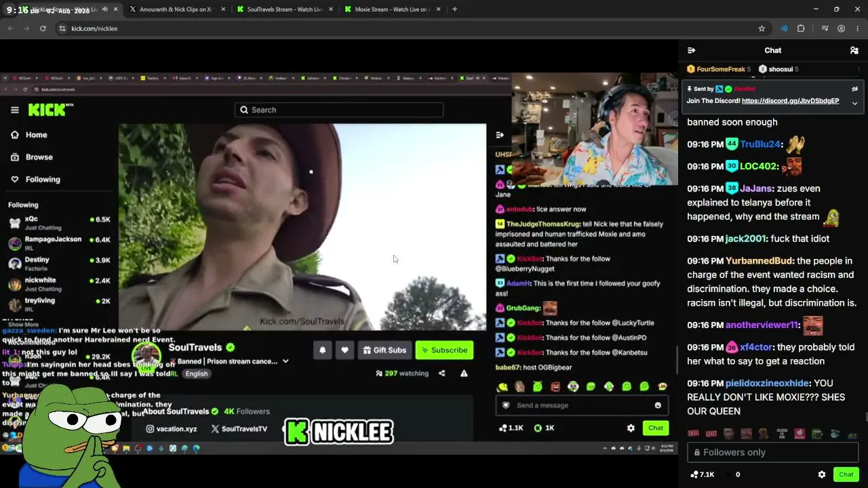
Task: Expand the SoulTravels stream title chevron
Action: [x=285, y=361]
